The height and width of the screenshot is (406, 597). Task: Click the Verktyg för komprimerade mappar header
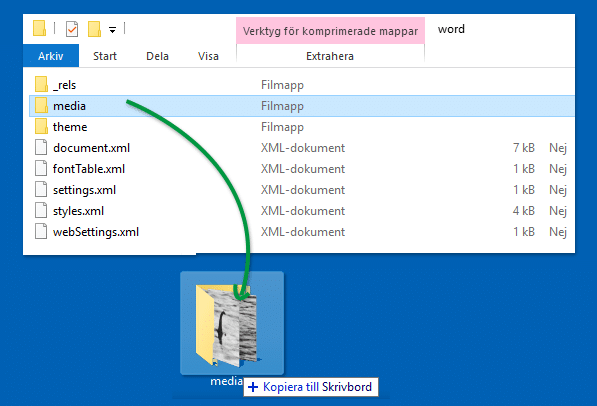(x=330, y=31)
